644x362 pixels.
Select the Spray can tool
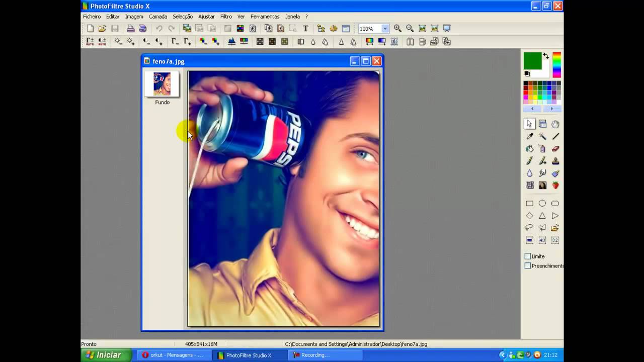(542, 149)
